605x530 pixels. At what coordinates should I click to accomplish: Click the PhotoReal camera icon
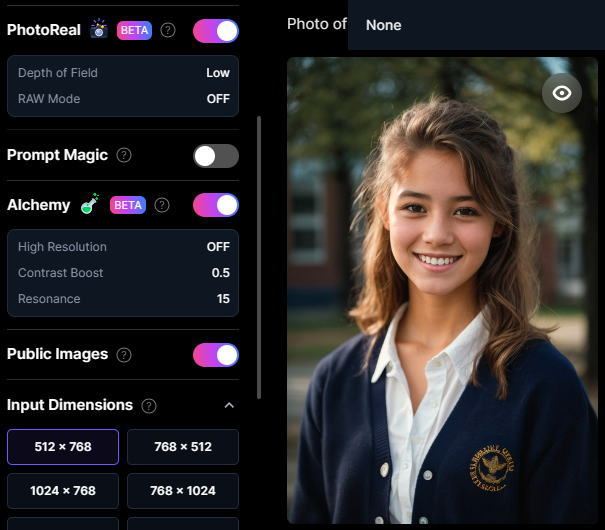point(99,29)
